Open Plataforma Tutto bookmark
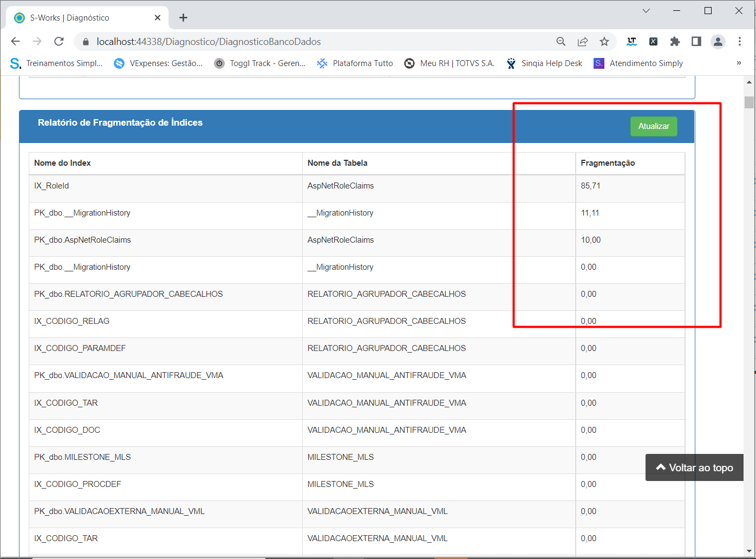This screenshot has height=559, width=756. click(355, 63)
